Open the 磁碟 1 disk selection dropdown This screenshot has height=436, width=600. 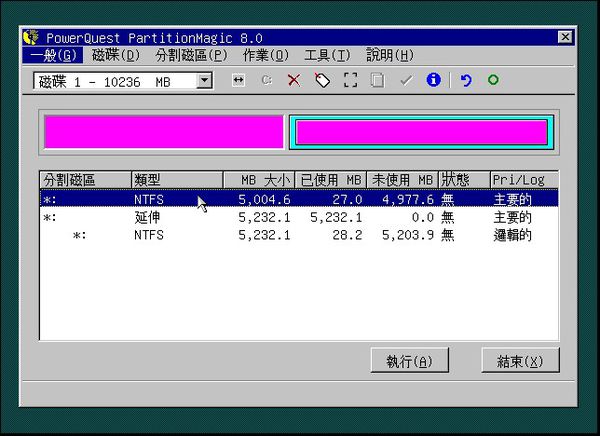[x=204, y=81]
